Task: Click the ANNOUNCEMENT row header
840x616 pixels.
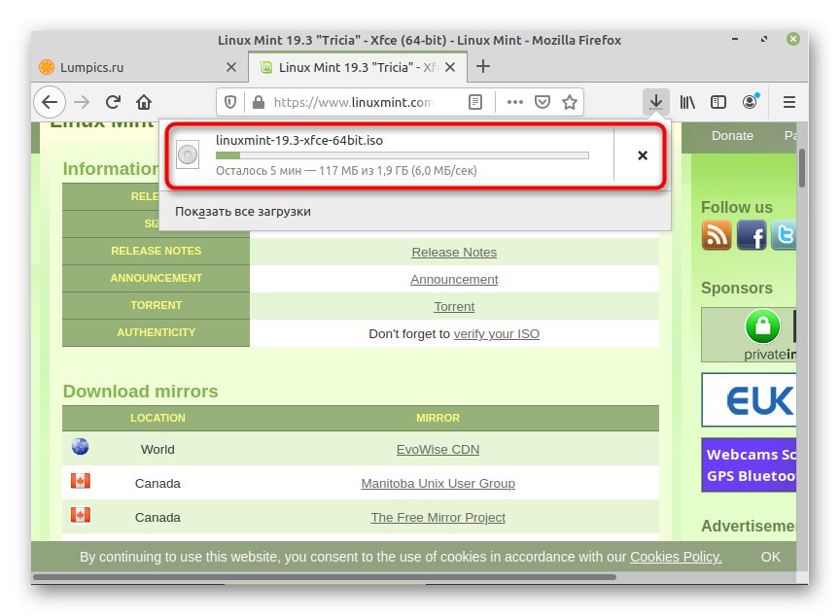Action: coord(156,278)
